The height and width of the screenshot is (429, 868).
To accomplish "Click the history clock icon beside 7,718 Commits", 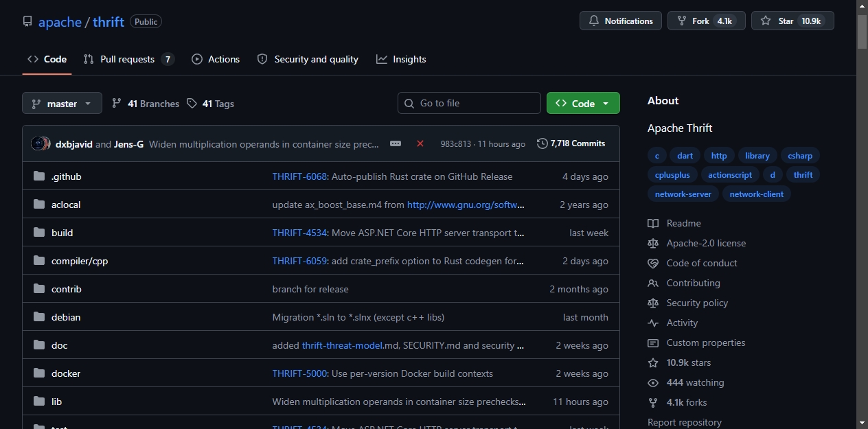I will pos(542,143).
